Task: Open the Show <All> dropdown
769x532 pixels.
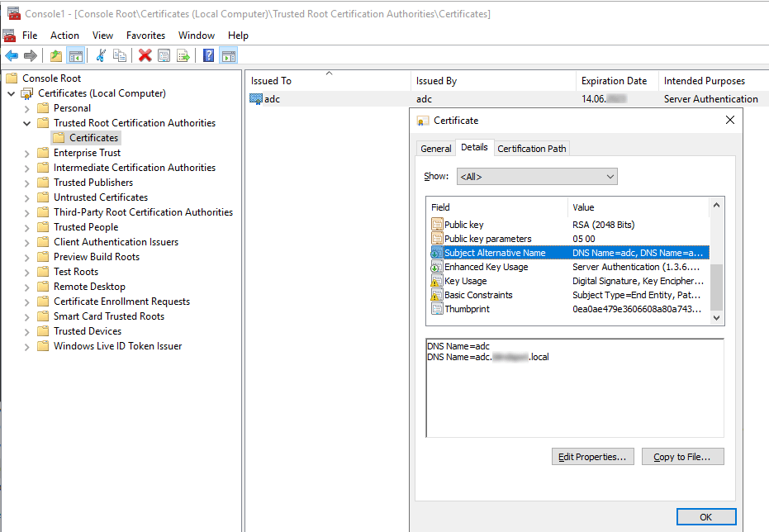Action: click(537, 177)
